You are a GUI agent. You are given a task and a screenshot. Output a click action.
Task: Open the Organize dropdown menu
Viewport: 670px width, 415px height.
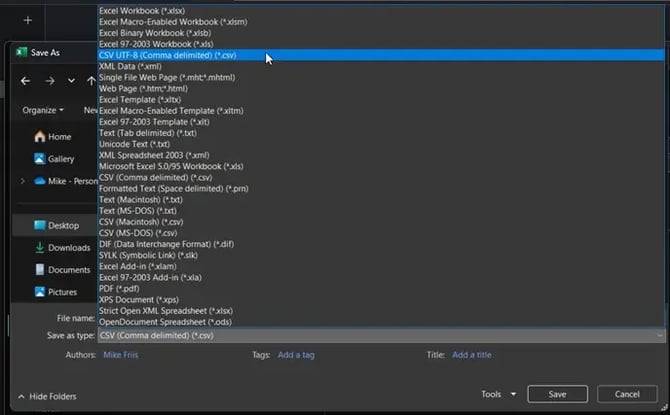(x=43, y=110)
